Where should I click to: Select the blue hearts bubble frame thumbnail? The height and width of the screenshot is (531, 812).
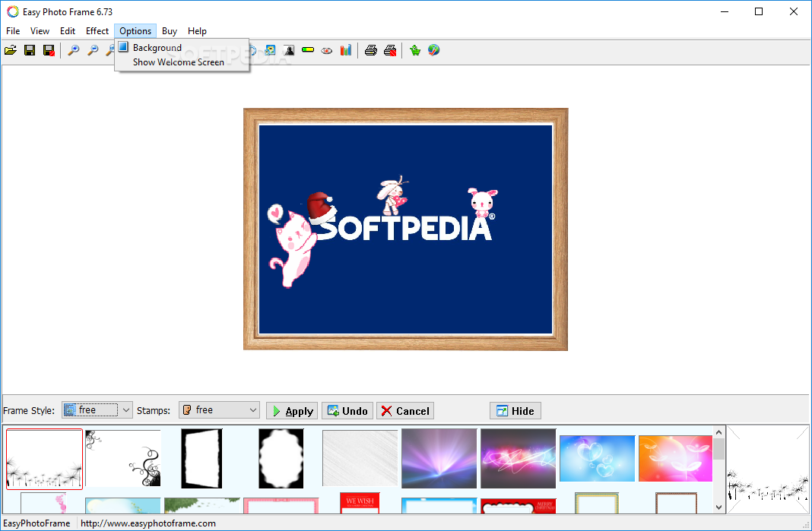pos(597,459)
